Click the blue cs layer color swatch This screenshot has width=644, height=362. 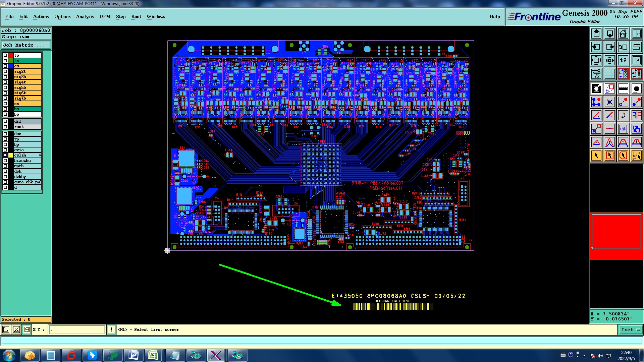(11, 66)
